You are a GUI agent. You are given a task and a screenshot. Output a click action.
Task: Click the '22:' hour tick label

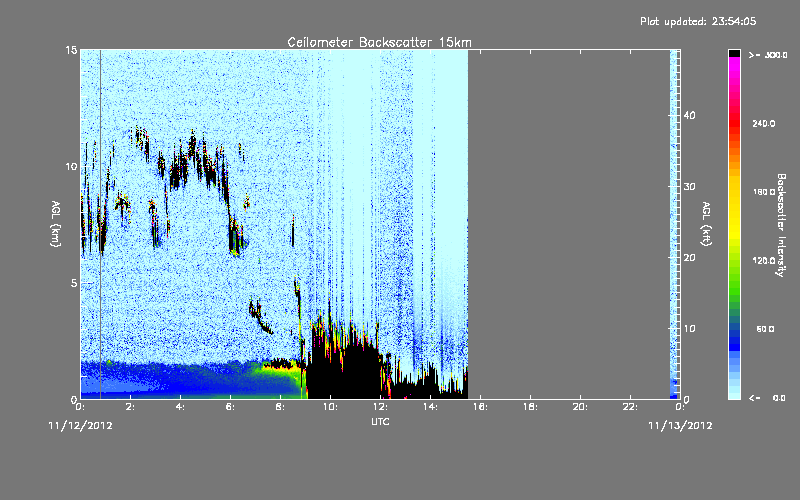pos(631,407)
